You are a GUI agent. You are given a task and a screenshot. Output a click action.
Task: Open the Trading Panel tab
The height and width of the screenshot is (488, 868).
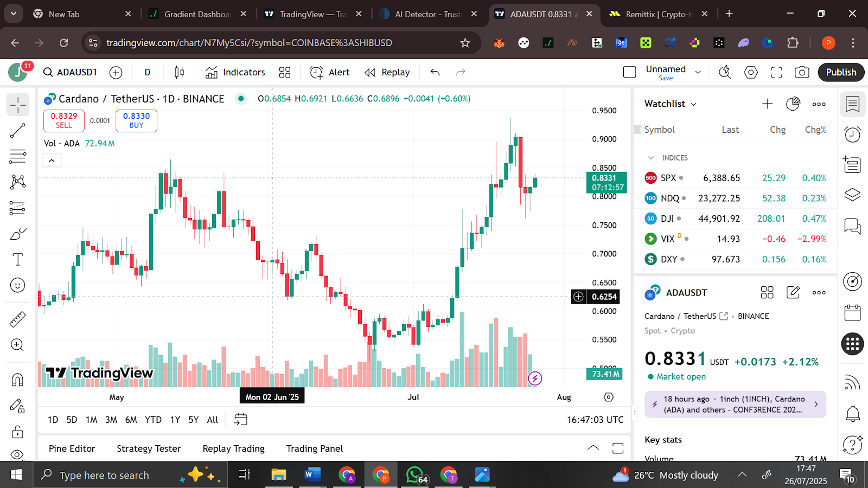click(315, 448)
